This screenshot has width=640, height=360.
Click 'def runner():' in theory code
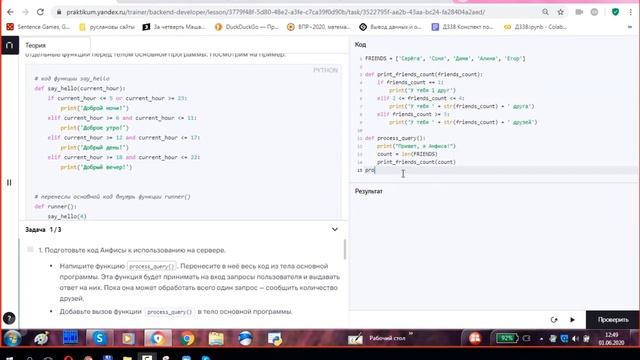[56, 207]
